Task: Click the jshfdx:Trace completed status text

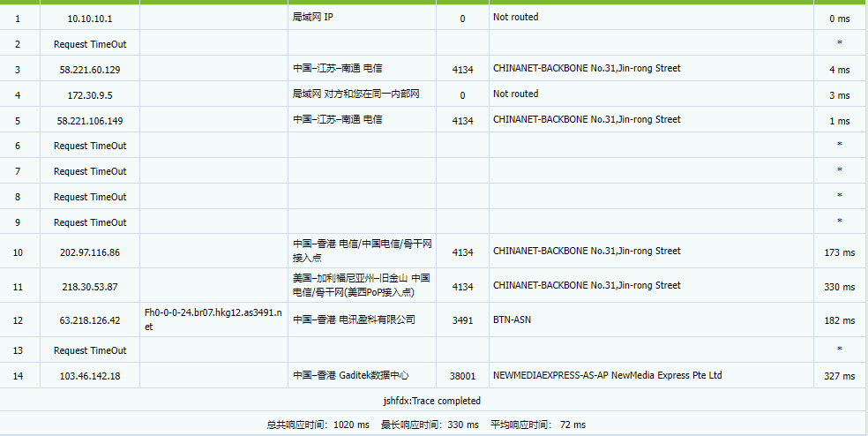Action: click(431, 400)
